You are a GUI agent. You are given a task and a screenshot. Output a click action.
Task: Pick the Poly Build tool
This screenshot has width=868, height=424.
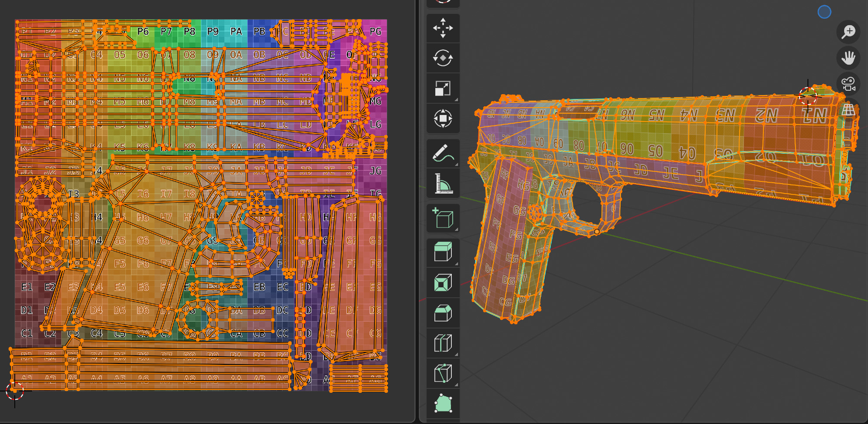(443, 404)
